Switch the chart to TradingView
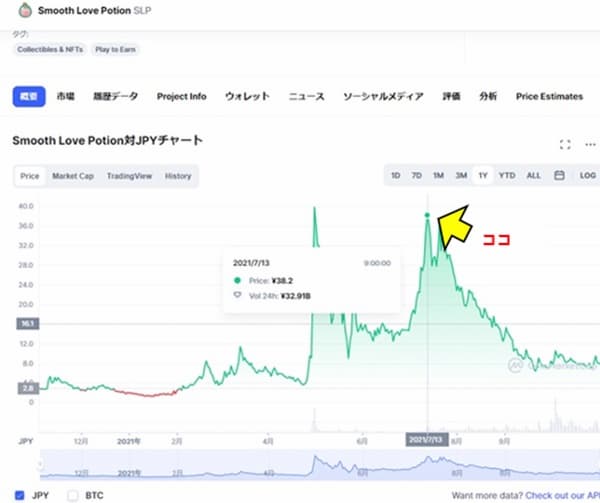 (129, 176)
